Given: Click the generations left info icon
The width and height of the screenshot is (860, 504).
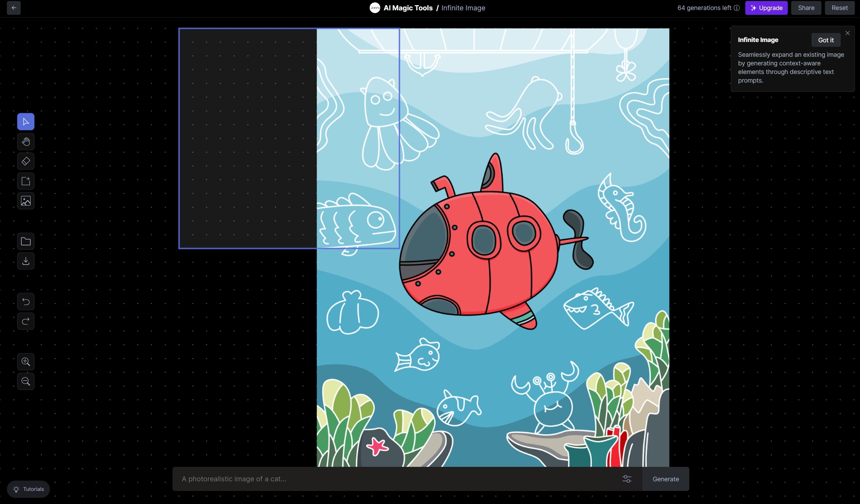Looking at the screenshot, I should [737, 8].
